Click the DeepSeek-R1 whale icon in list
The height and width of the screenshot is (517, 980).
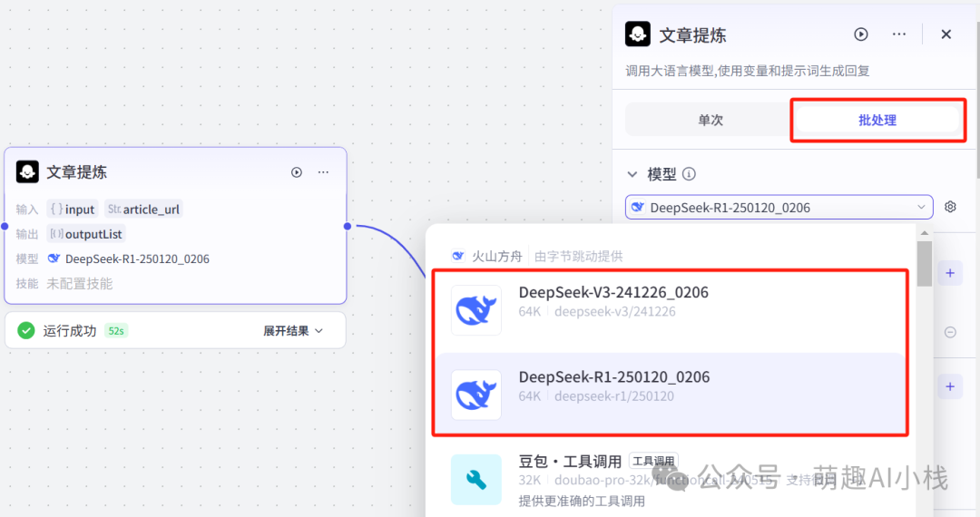476,395
